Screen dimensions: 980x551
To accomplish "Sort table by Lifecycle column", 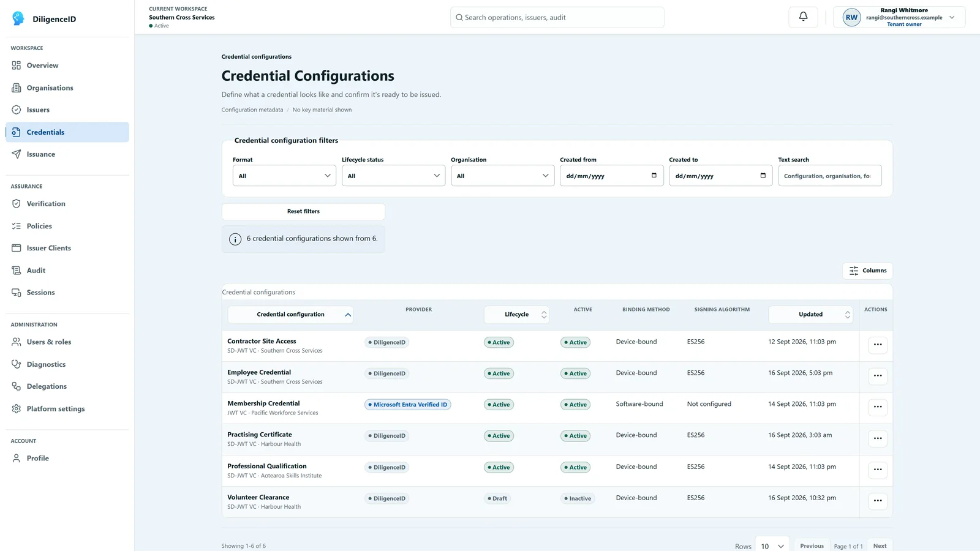I will (x=516, y=315).
